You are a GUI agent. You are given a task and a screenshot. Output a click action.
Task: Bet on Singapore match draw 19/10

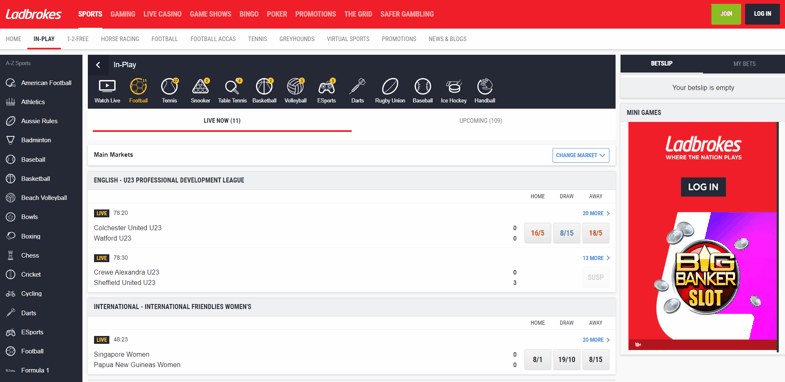(567, 359)
